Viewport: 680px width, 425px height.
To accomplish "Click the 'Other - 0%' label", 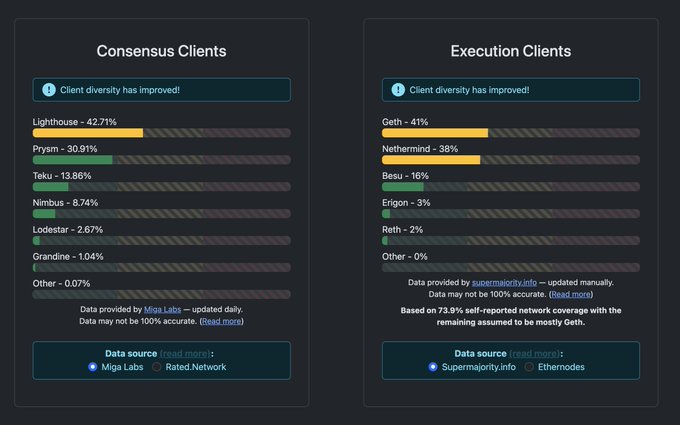I will click(x=405, y=256).
